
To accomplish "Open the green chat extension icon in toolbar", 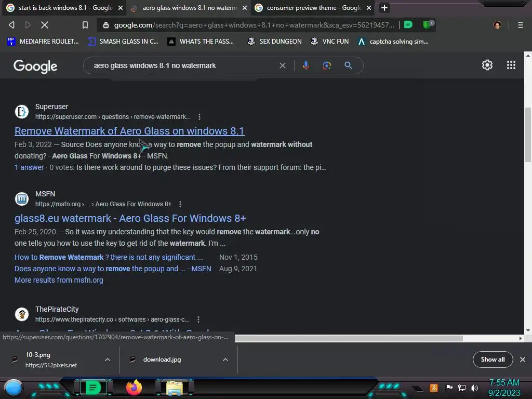I will [408, 25].
